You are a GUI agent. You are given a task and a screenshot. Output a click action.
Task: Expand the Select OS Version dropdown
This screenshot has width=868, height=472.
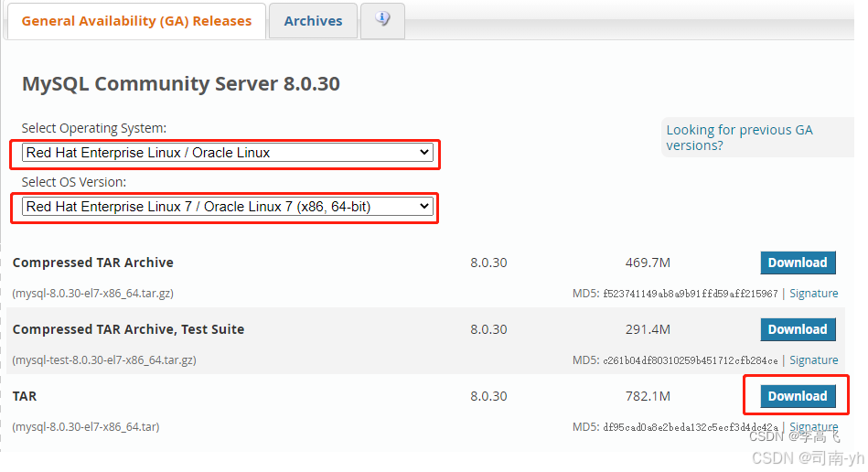point(227,207)
